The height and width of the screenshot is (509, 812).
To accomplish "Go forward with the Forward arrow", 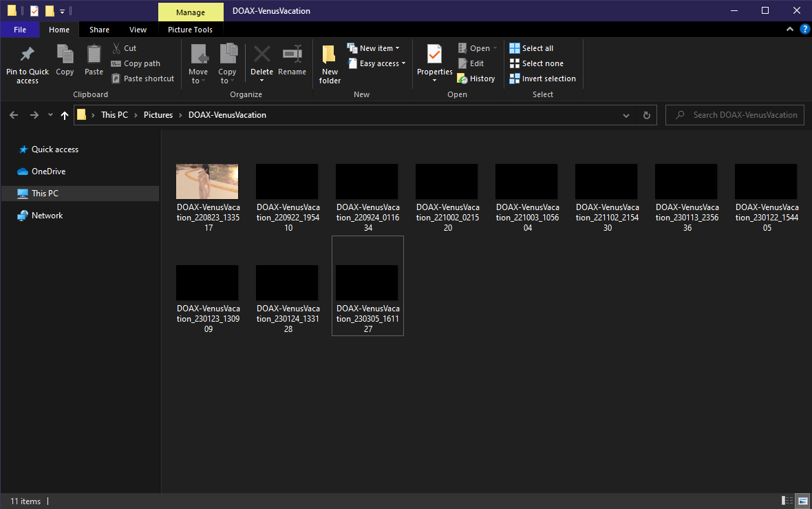I will click(34, 115).
